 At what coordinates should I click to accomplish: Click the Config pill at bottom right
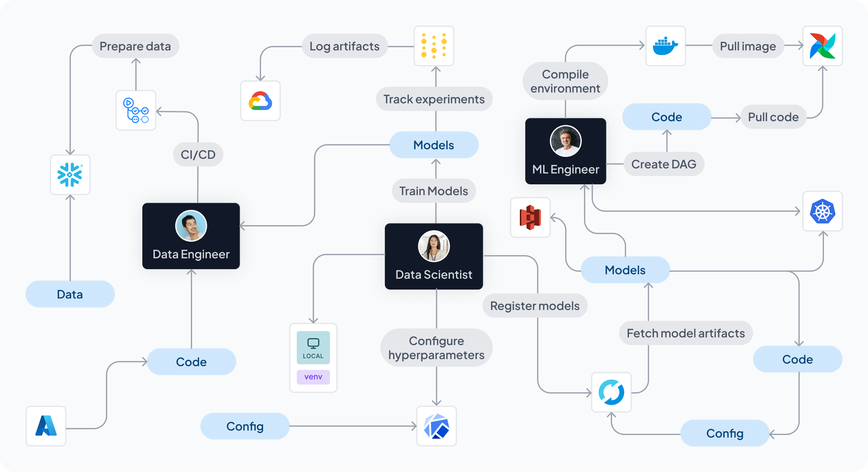pyautogui.click(x=725, y=434)
